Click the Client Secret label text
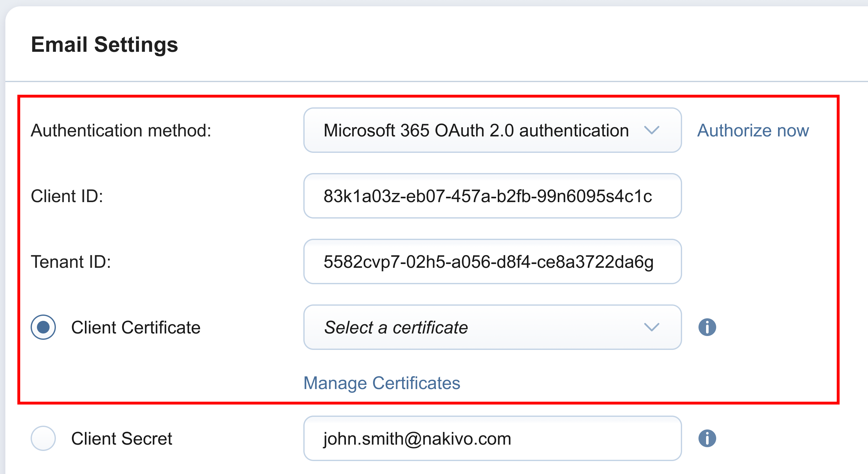Screen dimensions: 868x474 122,439
